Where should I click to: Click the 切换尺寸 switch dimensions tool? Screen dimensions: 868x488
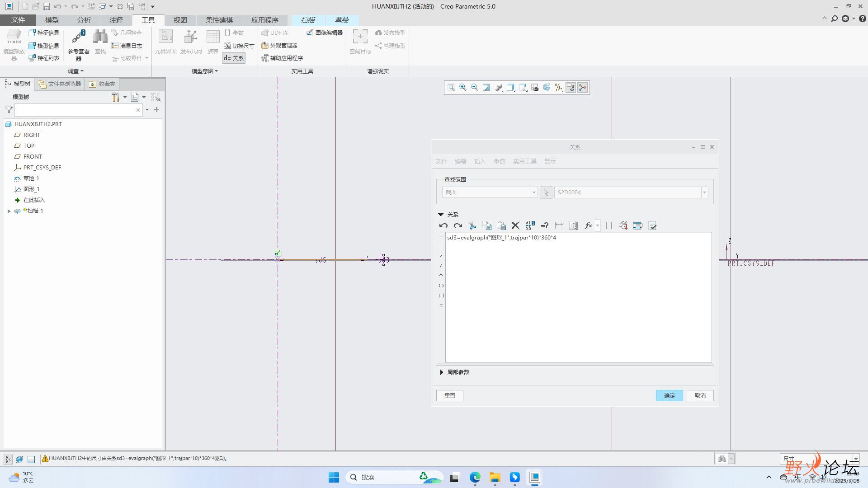point(239,46)
